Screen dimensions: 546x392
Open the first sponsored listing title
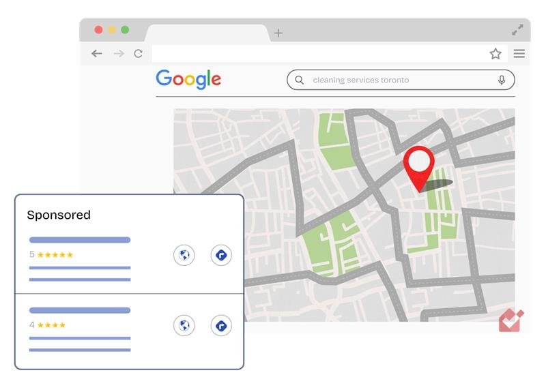tap(80, 240)
